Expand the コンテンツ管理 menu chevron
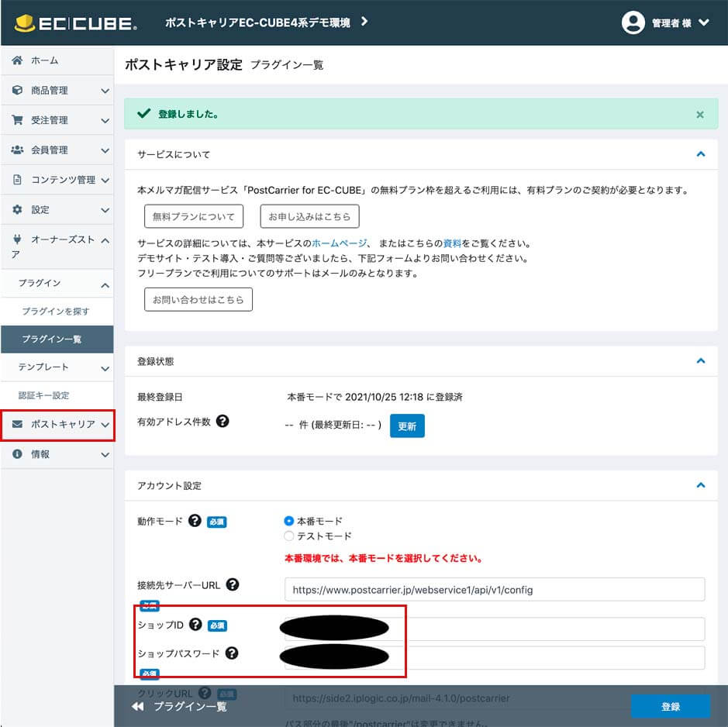 point(105,180)
